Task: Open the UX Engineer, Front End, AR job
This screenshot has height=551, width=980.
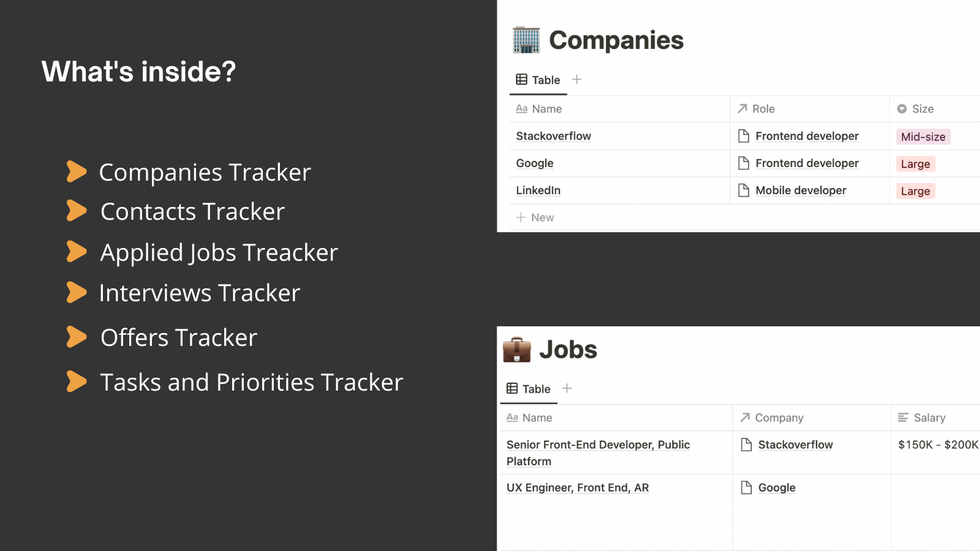Action: point(578,488)
